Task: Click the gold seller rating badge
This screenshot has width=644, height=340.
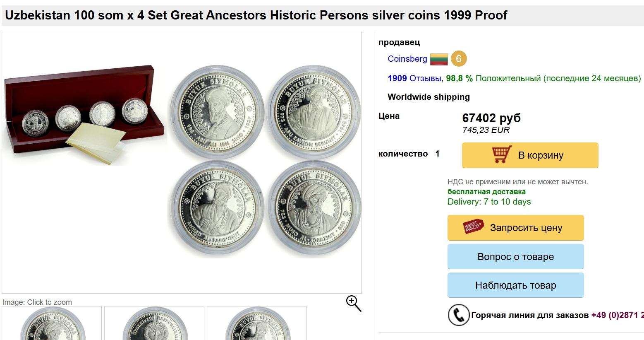Action: 458,59
